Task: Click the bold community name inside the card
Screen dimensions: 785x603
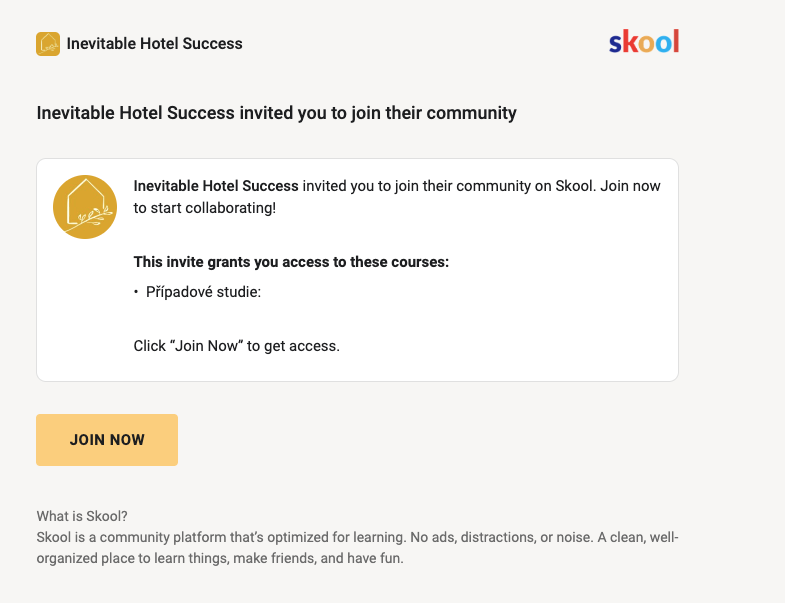Action: pyautogui.click(x=216, y=186)
